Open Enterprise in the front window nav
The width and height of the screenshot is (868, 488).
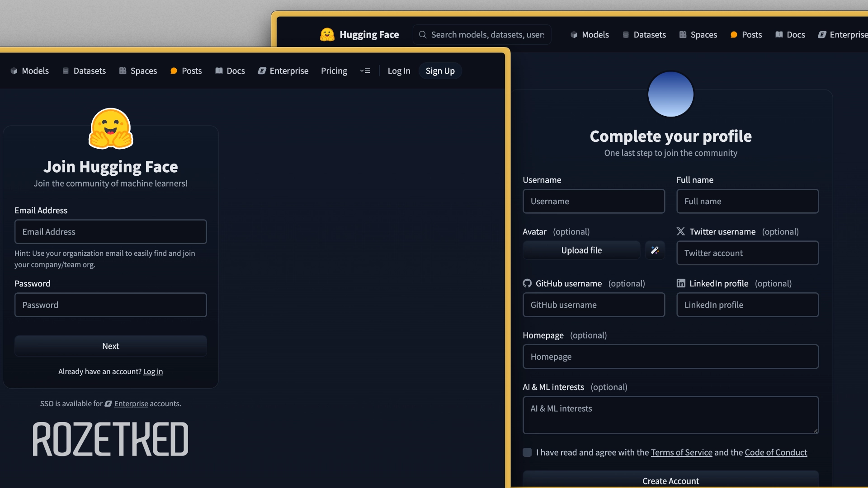point(283,71)
